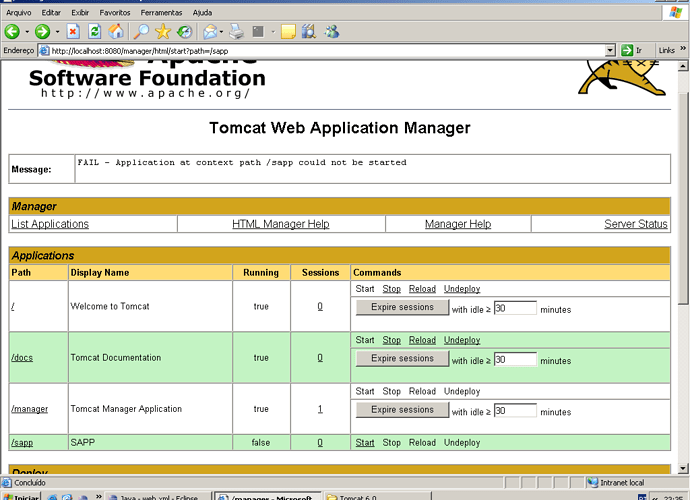Click the List Applications link
The height and width of the screenshot is (500, 690).
50,224
